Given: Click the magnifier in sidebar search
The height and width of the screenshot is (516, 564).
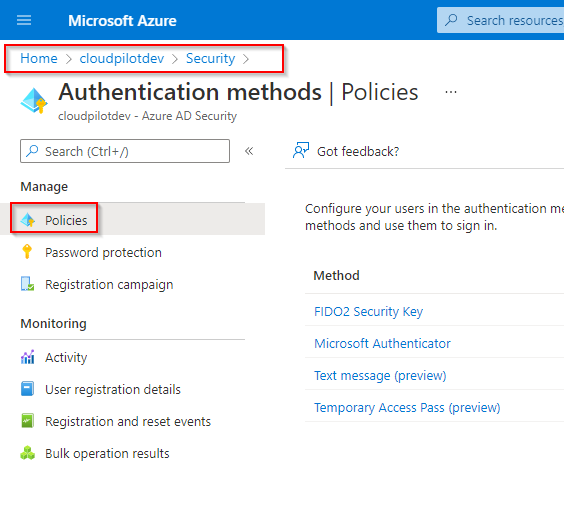Looking at the screenshot, I should pos(32,151).
